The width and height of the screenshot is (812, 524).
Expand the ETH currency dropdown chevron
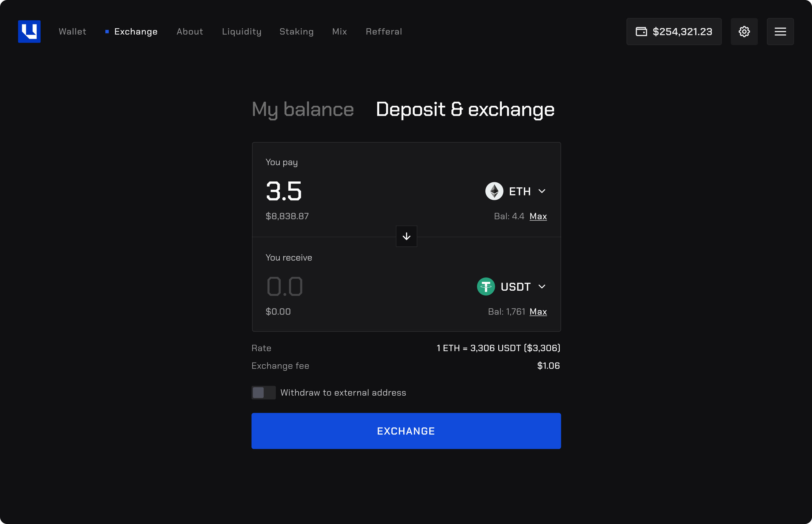542,191
